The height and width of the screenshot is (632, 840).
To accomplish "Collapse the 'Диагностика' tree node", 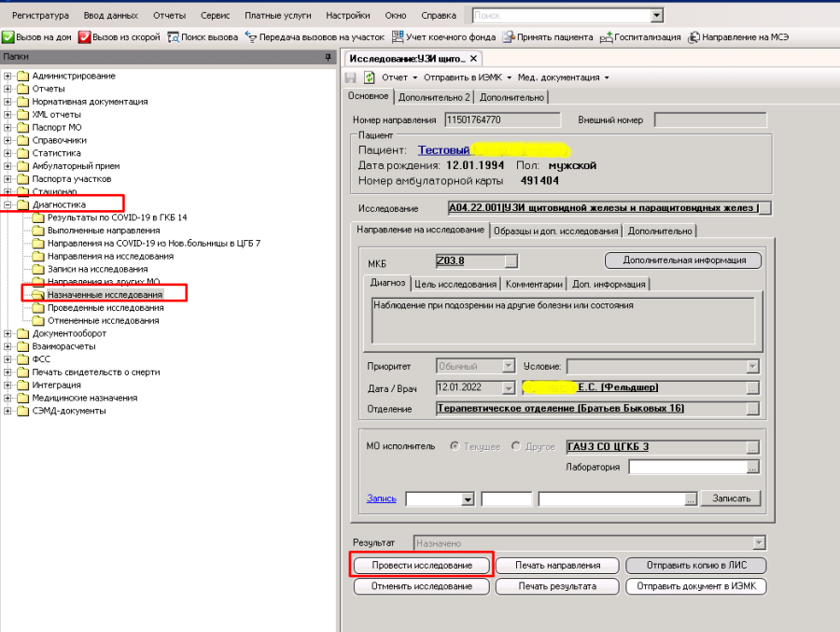I will pyautogui.click(x=7, y=204).
